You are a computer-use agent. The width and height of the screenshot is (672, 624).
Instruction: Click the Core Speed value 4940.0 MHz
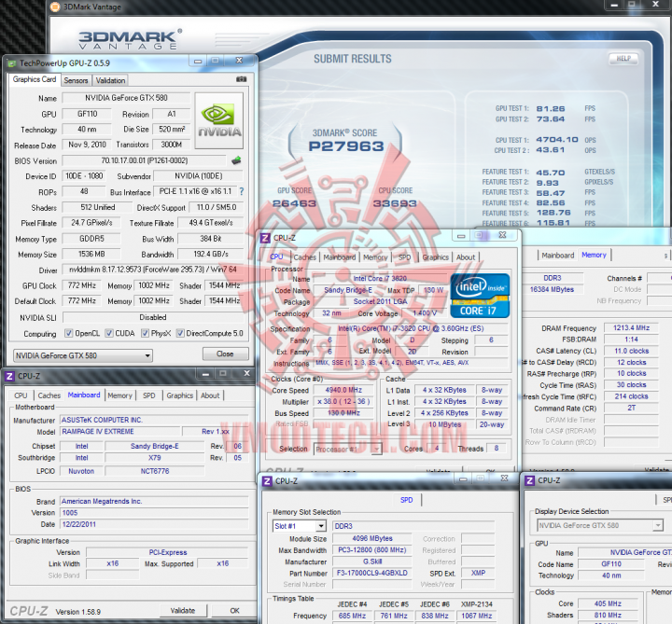pyautogui.click(x=343, y=390)
